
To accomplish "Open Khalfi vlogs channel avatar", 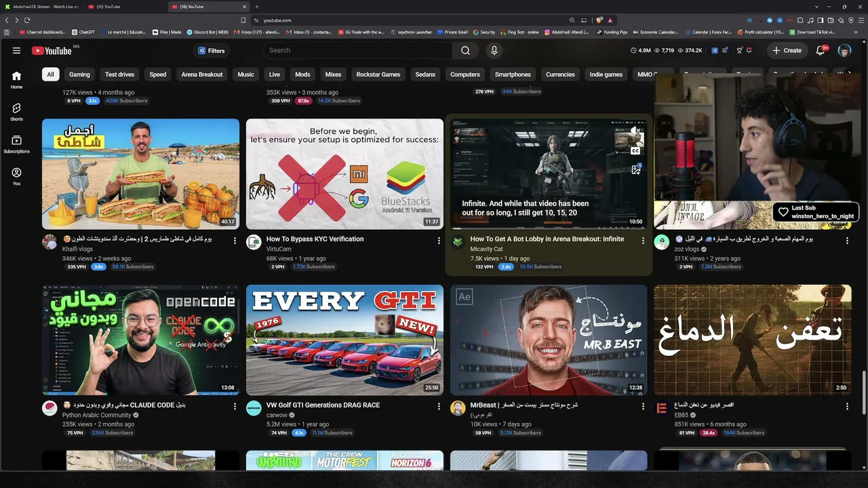I will tap(50, 242).
